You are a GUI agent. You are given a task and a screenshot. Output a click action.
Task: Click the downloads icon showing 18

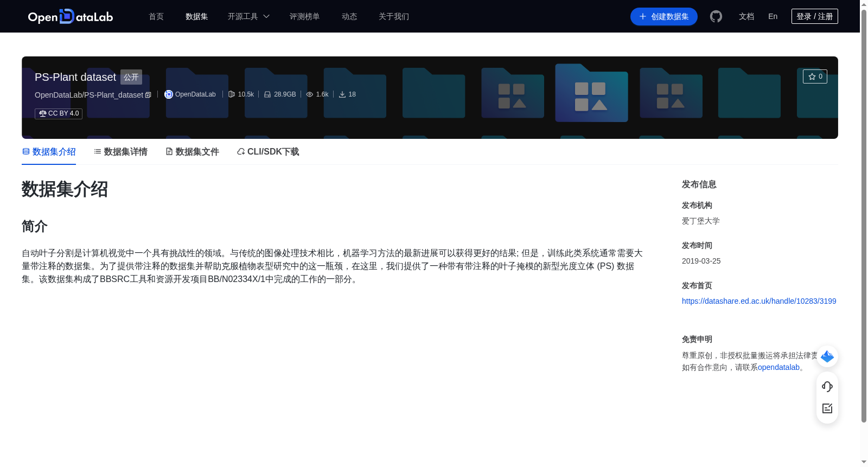click(342, 94)
